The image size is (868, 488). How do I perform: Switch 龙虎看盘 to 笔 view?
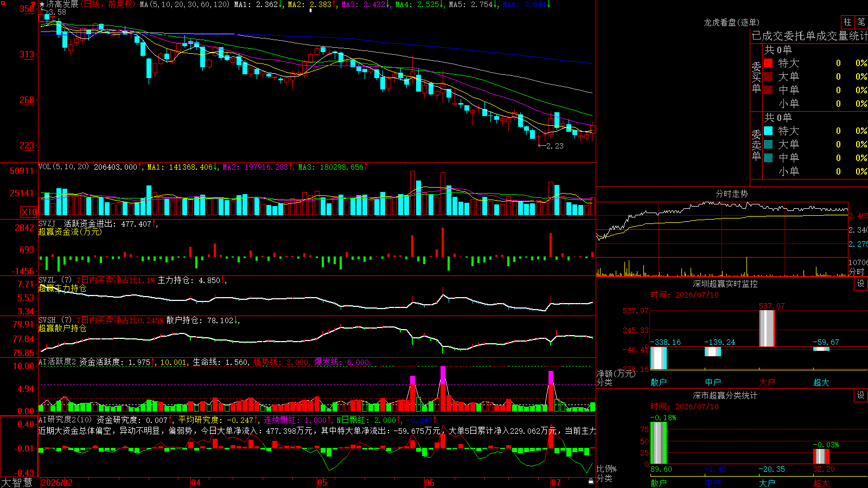click(x=861, y=22)
